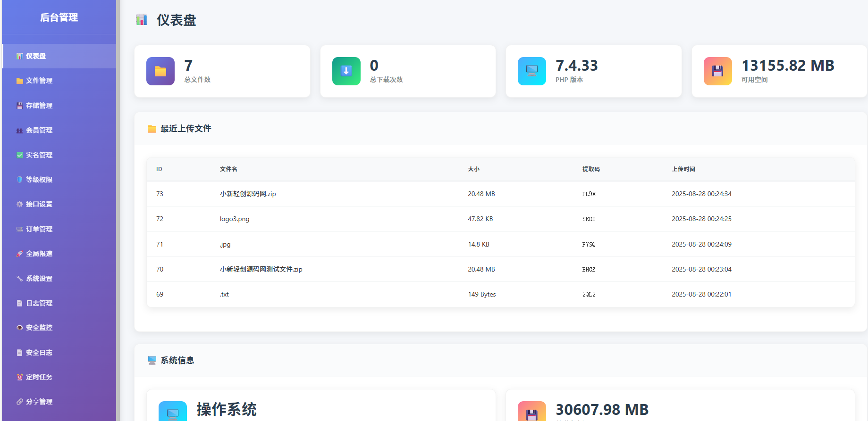The height and width of the screenshot is (421, 868).
Task: Click the folder icon beside 最近上传文件
Action: click(x=152, y=129)
